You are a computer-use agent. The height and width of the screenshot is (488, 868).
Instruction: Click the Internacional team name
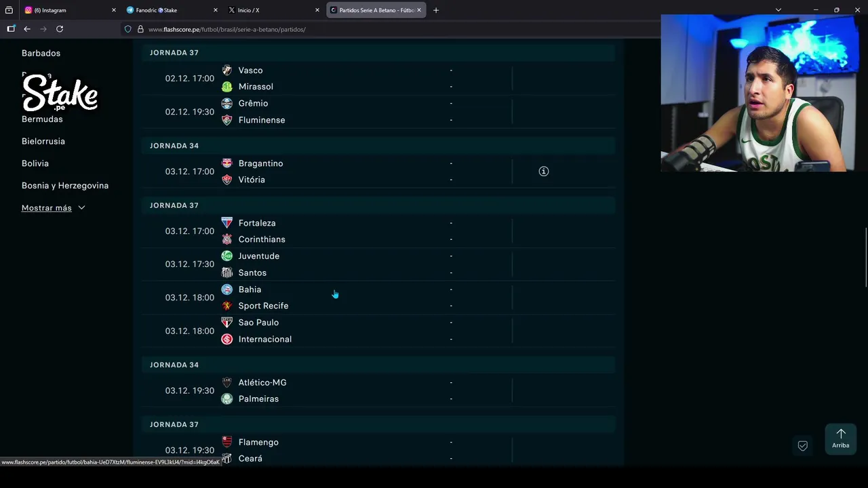point(265,339)
